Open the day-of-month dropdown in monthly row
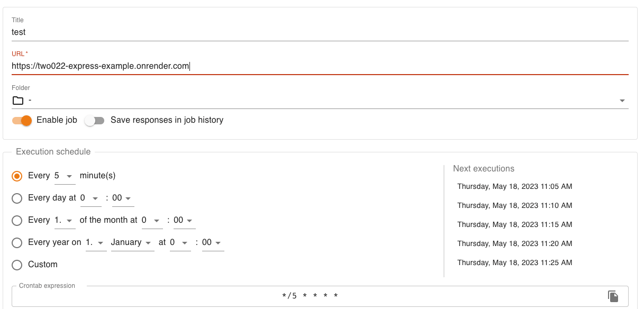This screenshot has width=644, height=309. point(65,221)
